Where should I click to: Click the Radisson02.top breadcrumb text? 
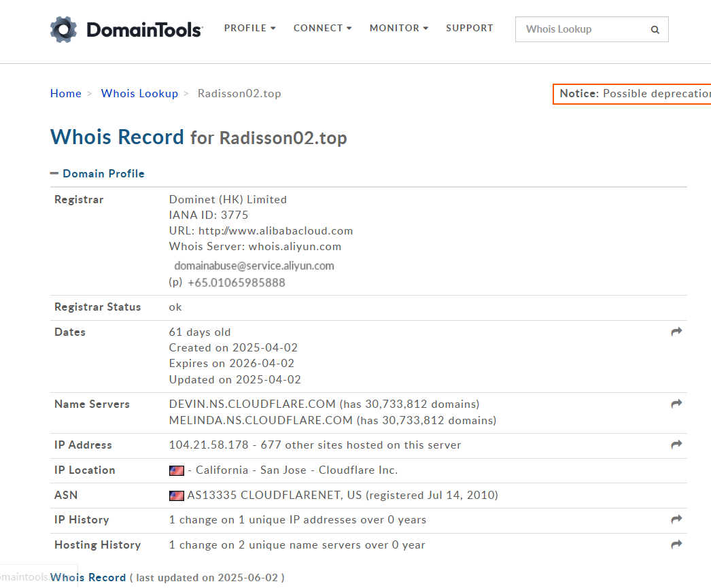click(x=239, y=93)
